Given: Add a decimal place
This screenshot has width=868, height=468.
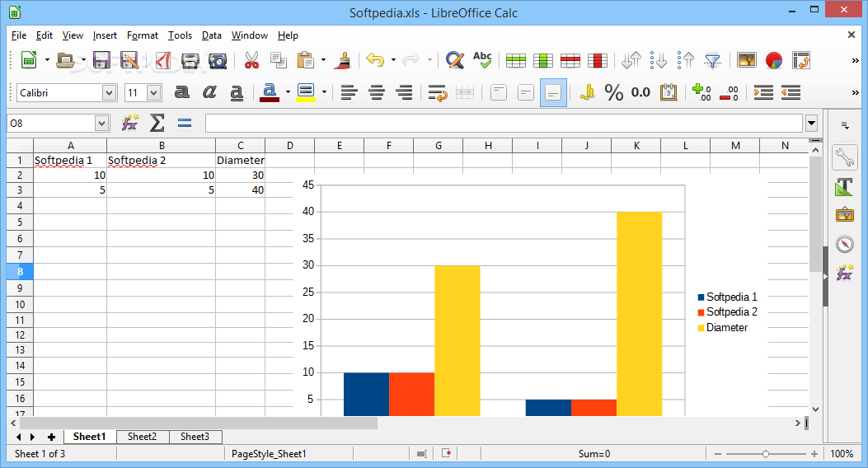Looking at the screenshot, I should pos(702,92).
